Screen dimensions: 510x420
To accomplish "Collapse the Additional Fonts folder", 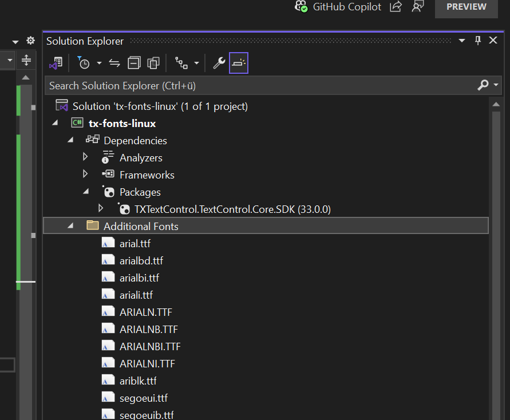I will tap(70, 225).
